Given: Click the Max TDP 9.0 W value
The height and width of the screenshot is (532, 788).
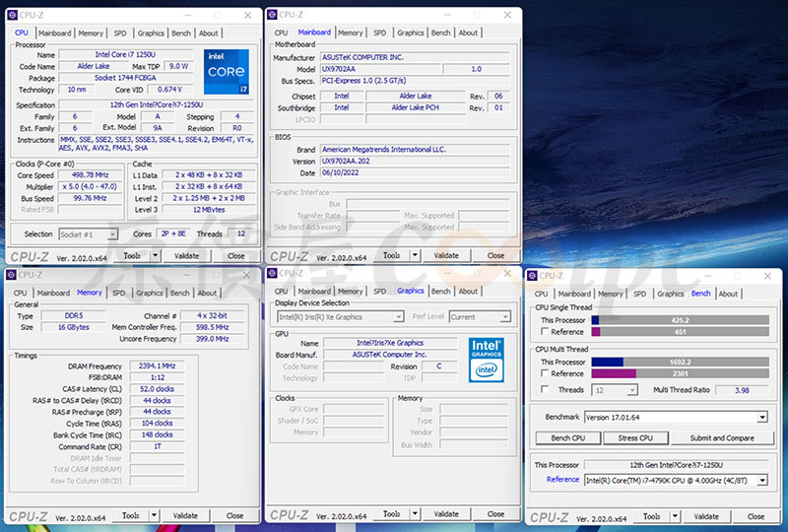Looking at the screenshot, I should (178, 66).
